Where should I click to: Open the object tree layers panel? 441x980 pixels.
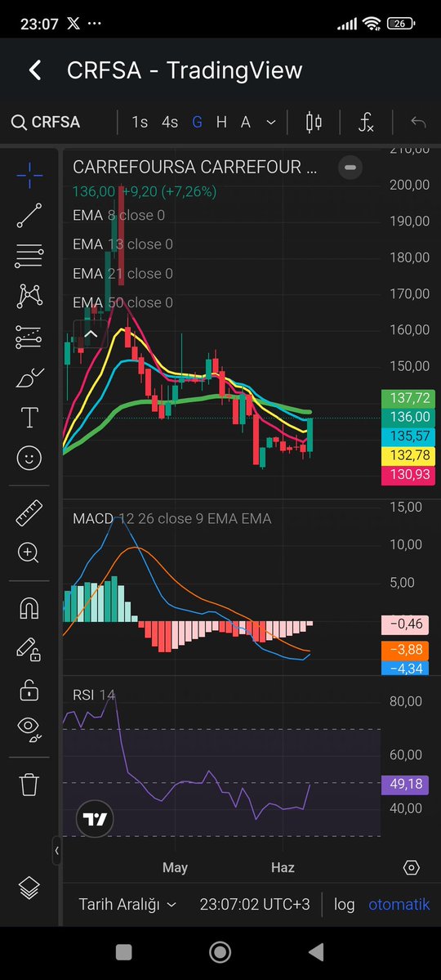click(x=29, y=888)
